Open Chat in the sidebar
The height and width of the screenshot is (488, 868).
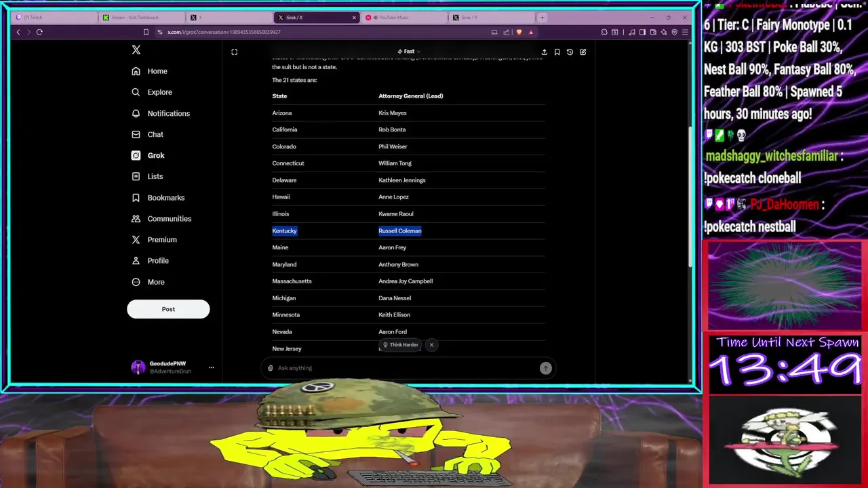pyautogui.click(x=147, y=134)
